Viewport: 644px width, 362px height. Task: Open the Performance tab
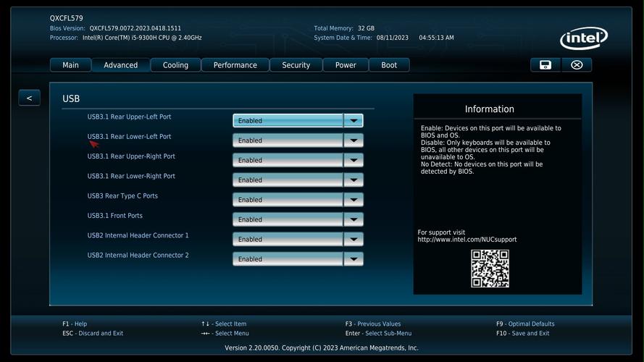235,65
